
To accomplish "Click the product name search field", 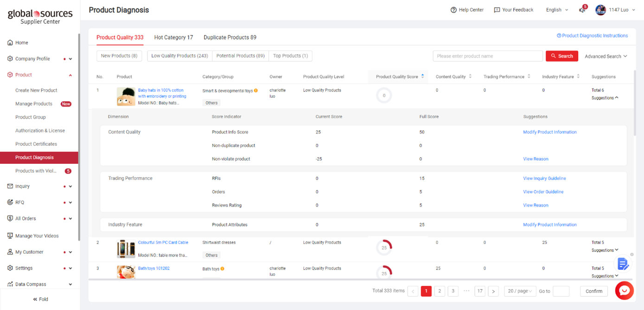I will point(487,56).
